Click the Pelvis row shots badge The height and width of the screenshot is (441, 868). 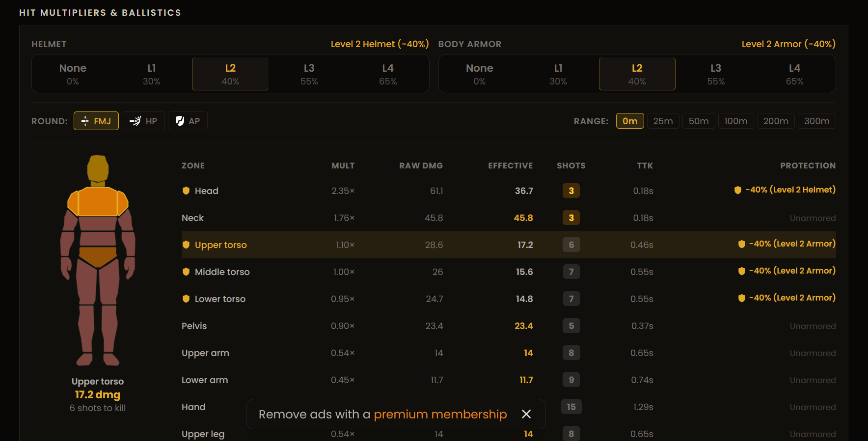(571, 326)
